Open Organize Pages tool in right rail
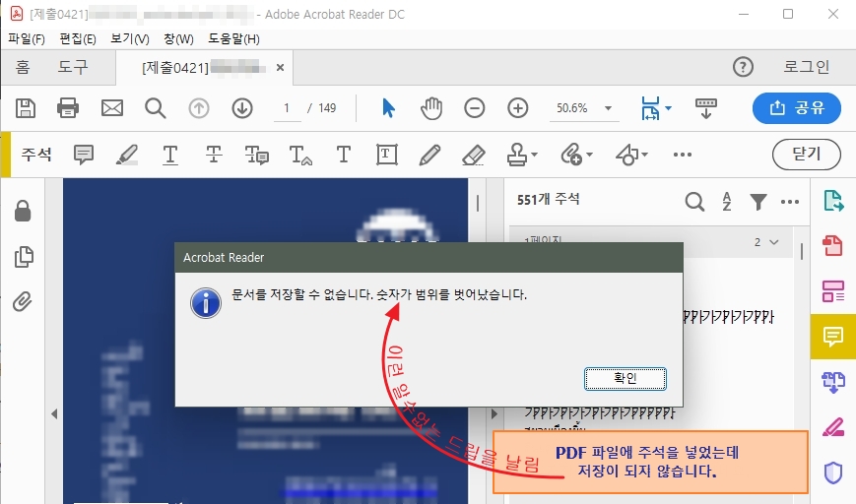 click(833, 291)
